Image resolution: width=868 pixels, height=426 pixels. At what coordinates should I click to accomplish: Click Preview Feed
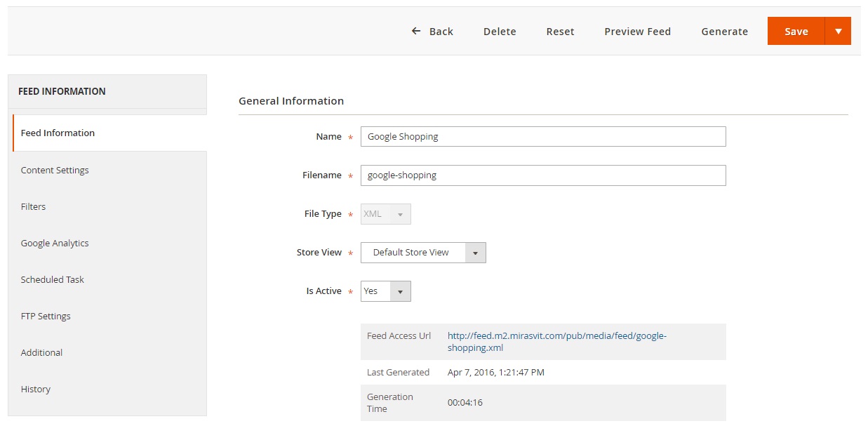638,32
